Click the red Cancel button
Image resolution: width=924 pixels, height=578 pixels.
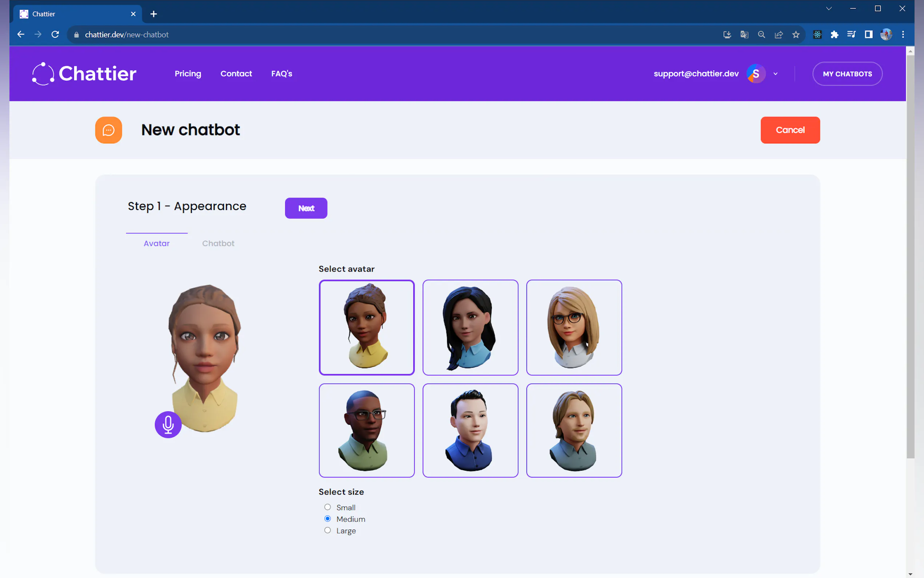coord(790,130)
